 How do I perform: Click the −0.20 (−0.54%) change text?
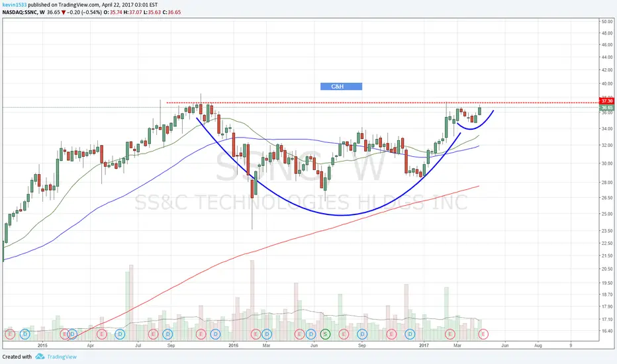[x=84, y=12]
